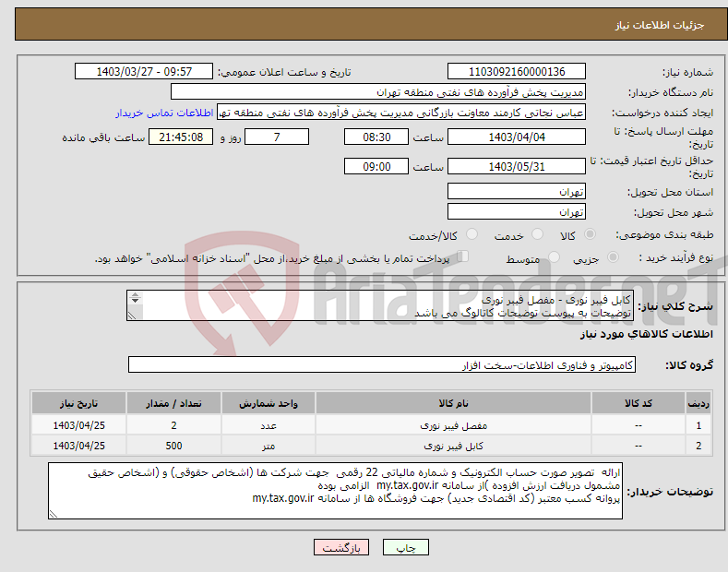This screenshot has height=572, width=728.
Task: Click the توضیحات خریدار text area
Action: (x=335, y=491)
